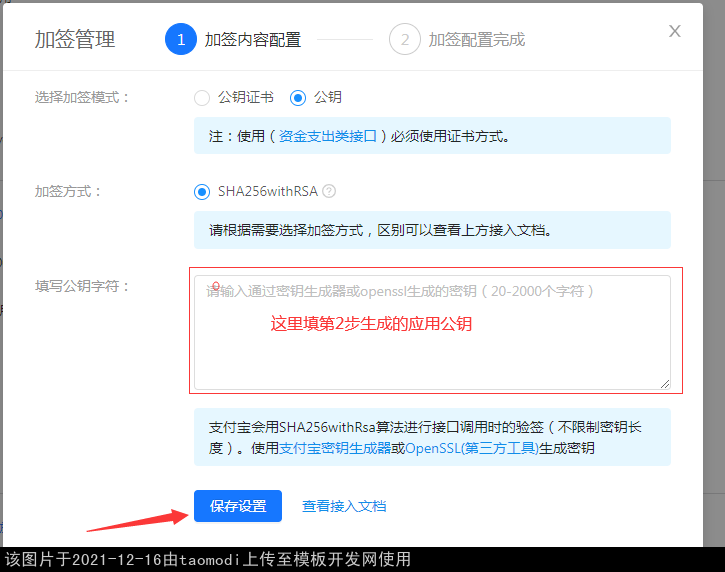Viewport: 725px width, 572px height.
Task: Follow the OpenSSL(第三方工具) link
Action: tap(471, 448)
